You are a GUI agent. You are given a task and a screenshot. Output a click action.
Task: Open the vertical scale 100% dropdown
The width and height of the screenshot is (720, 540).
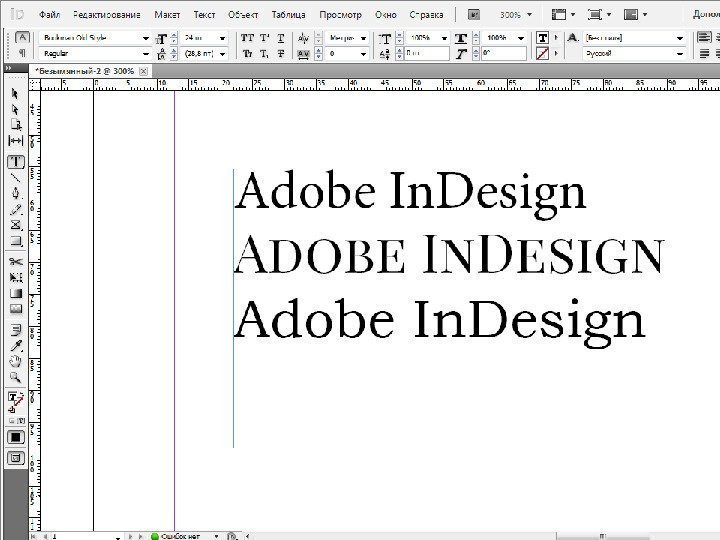(444, 38)
